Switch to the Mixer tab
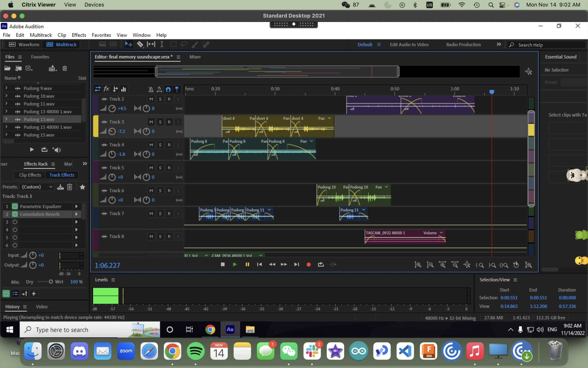This screenshot has height=368, width=588. click(195, 57)
